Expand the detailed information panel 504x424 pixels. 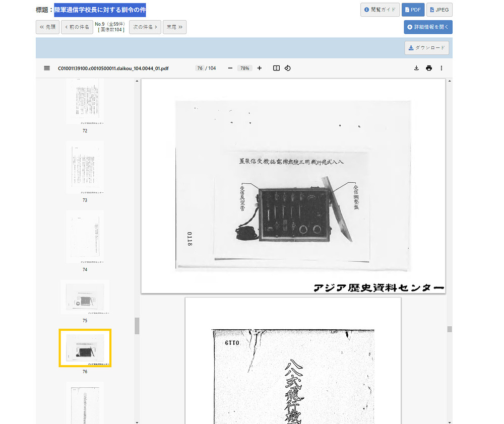428,27
